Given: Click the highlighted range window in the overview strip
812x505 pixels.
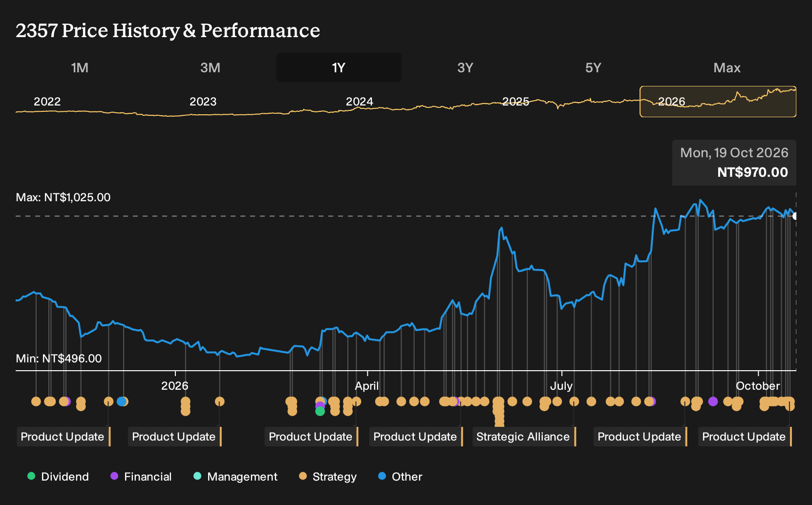Looking at the screenshot, I should [718, 102].
